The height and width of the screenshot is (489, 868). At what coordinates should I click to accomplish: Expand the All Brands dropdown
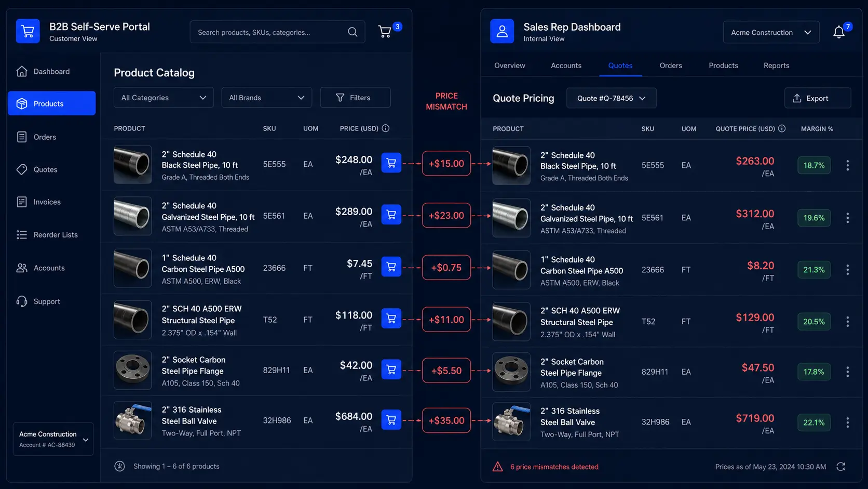point(266,98)
